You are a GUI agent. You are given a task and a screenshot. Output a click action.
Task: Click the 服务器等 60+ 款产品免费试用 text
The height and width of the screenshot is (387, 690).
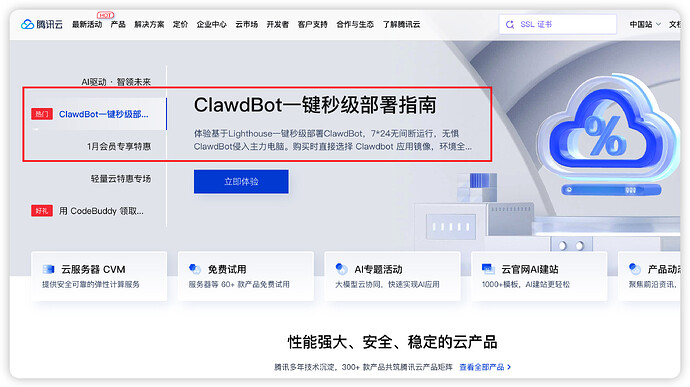tap(239, 285)
